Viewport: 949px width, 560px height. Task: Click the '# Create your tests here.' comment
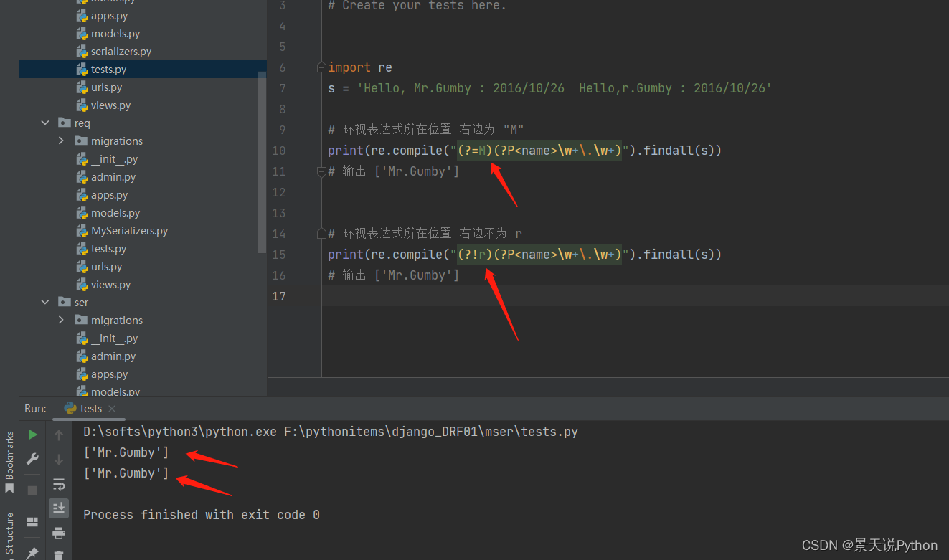click(x=417, y=6)
